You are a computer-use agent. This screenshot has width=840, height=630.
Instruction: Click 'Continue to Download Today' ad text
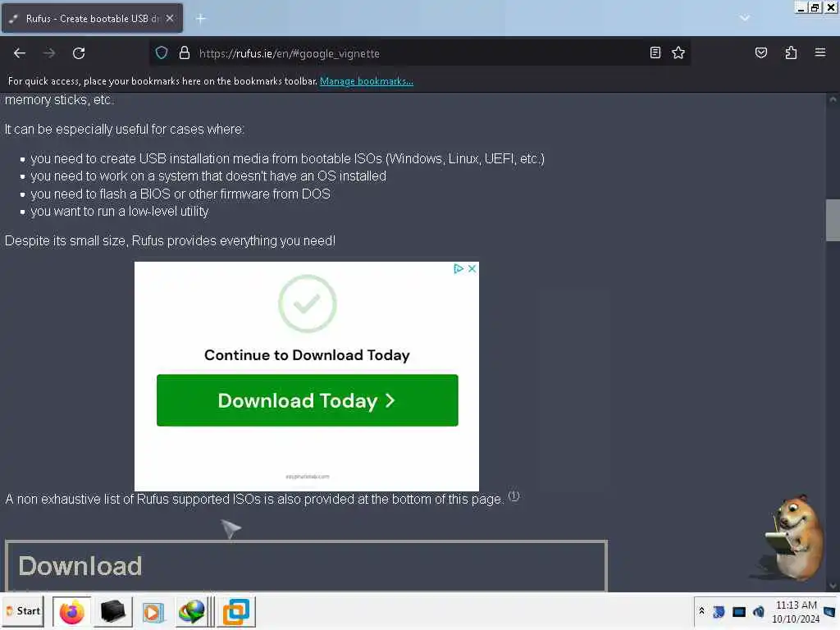(307, 355)
